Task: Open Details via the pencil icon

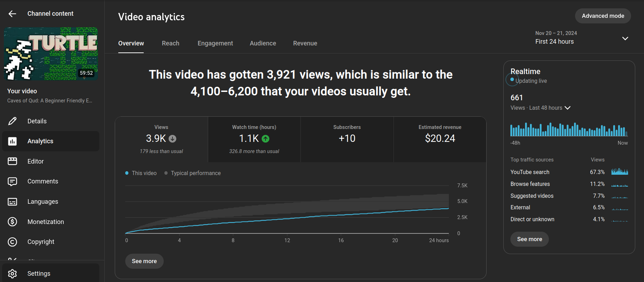Action: (12, 121)
